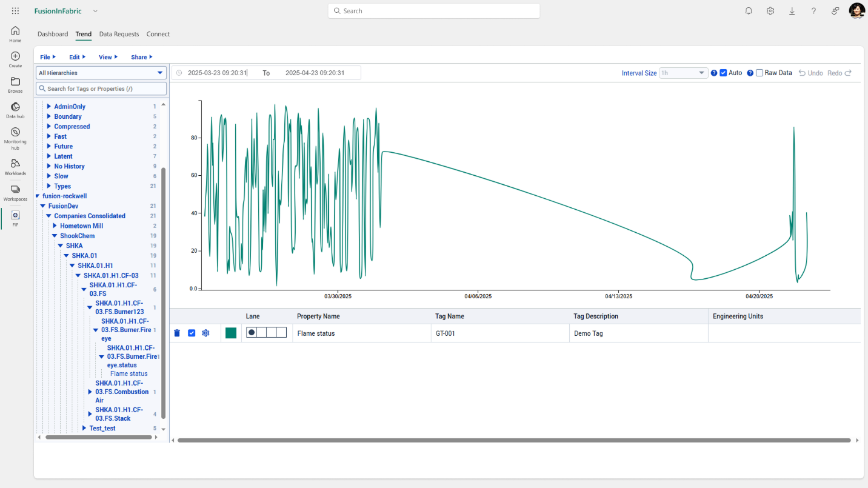
Task: Click the notifications bell icon
Action: (749, 10)
